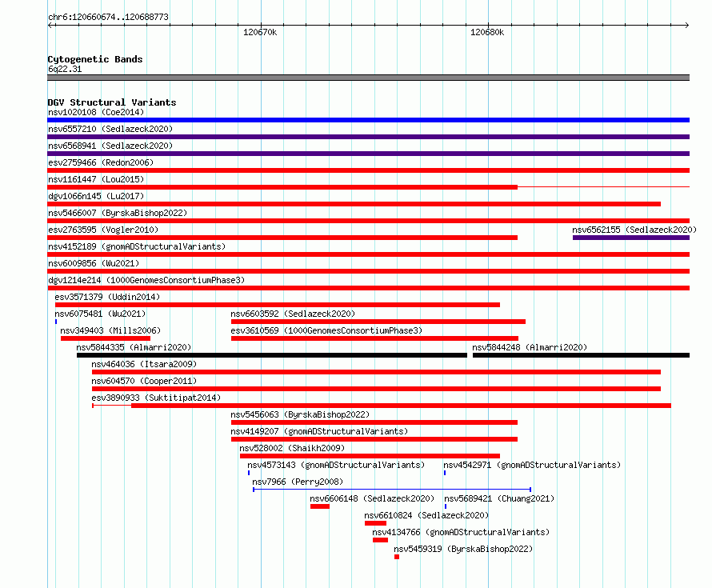Viewport: 712px width, 588px height.
Task: Select nsv5689421 (Chuang2021) variant label
Action: (x=499, y=498)
